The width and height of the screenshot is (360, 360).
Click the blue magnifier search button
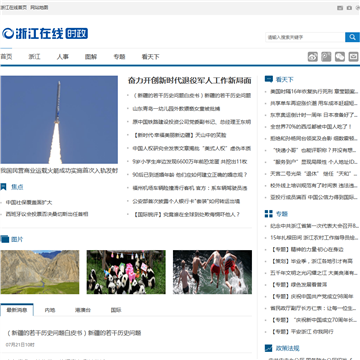tap(352, 37)
